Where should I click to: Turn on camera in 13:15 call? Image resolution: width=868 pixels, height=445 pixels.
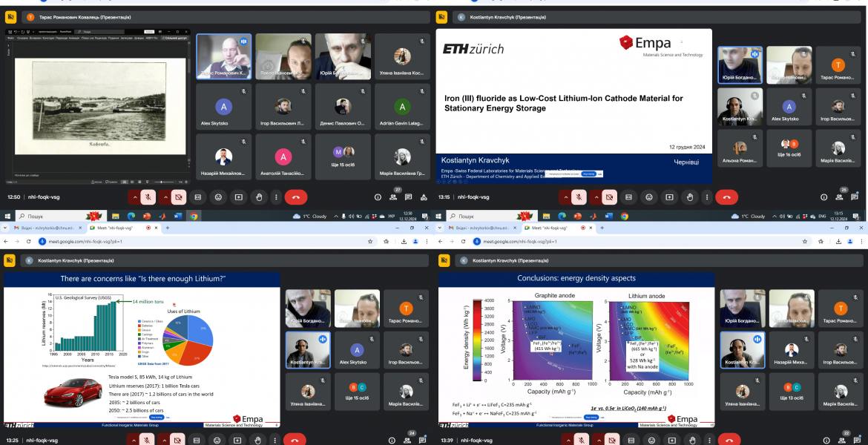[x=609, y=197]
